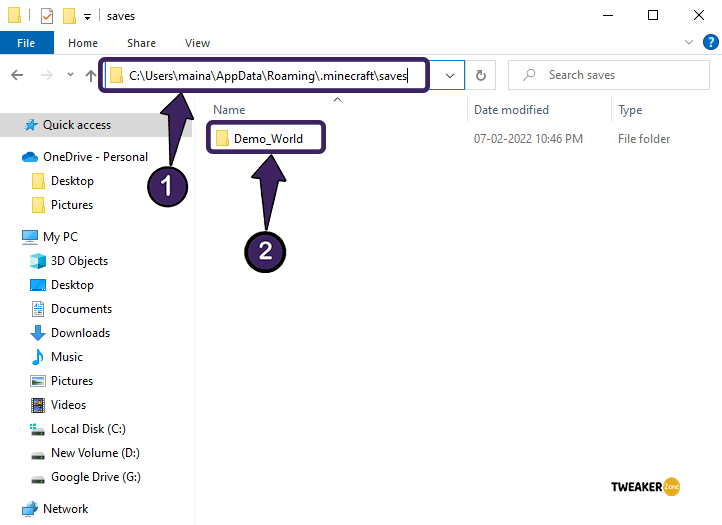Open the address bar history dropdown
The width and height of the screenshot is (722, 525).
pyautogui.click(x=450, y=76)
